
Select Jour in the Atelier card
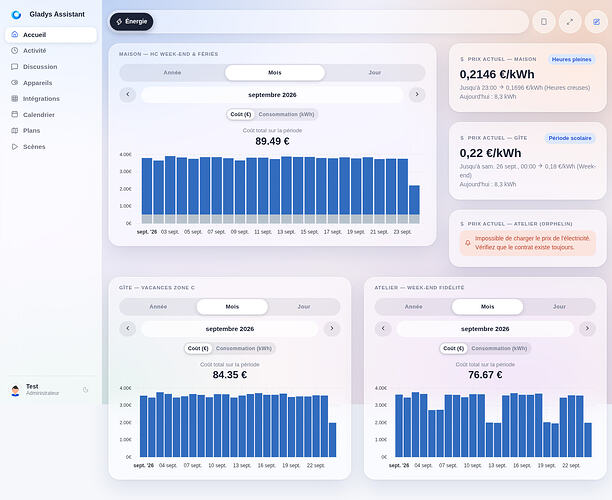[x=559, y=307]
